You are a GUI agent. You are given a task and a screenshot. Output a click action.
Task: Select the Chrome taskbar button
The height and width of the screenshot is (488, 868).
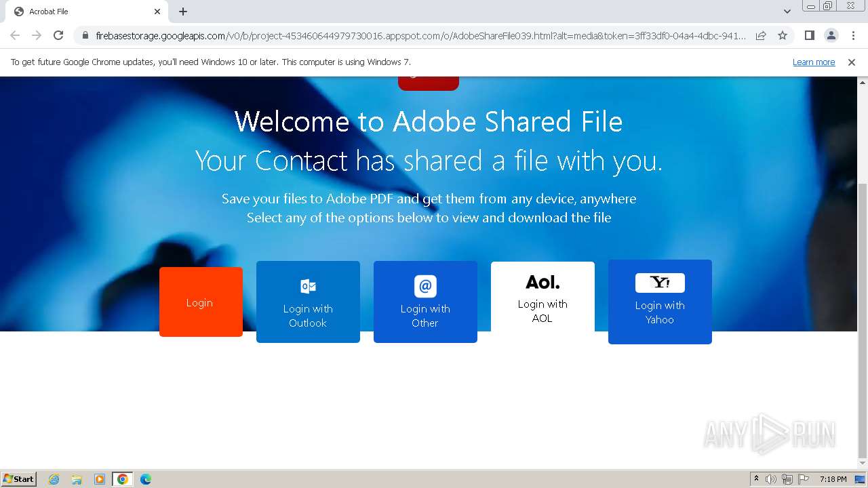[123, 479]
